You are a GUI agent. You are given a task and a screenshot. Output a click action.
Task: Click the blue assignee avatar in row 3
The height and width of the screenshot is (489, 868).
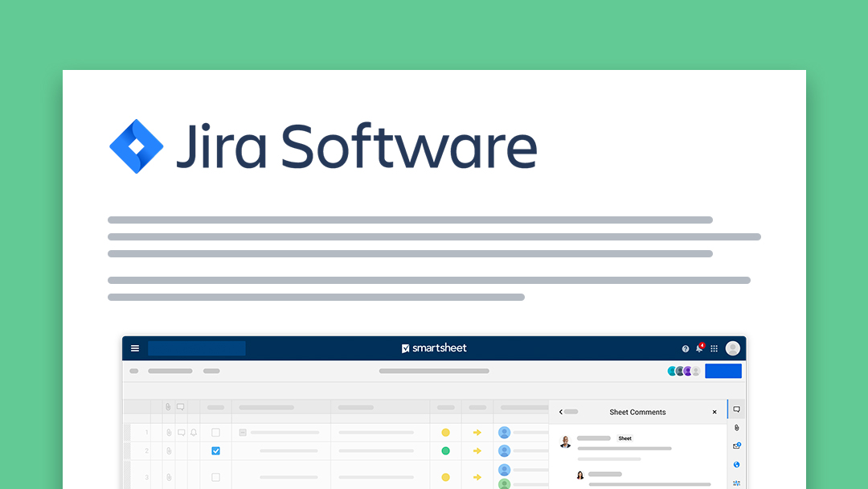click(504, 471)
